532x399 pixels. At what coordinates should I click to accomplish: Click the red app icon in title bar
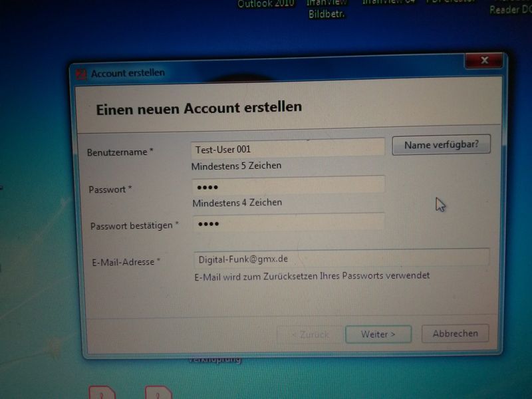pos(80,74)
